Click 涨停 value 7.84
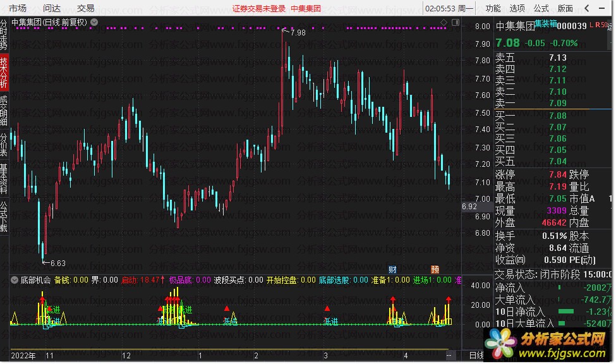 click(557, 174)
